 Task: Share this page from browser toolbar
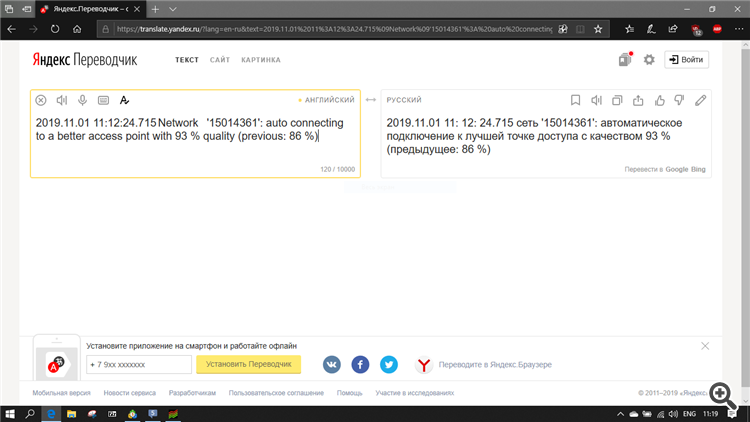(673, 29)
